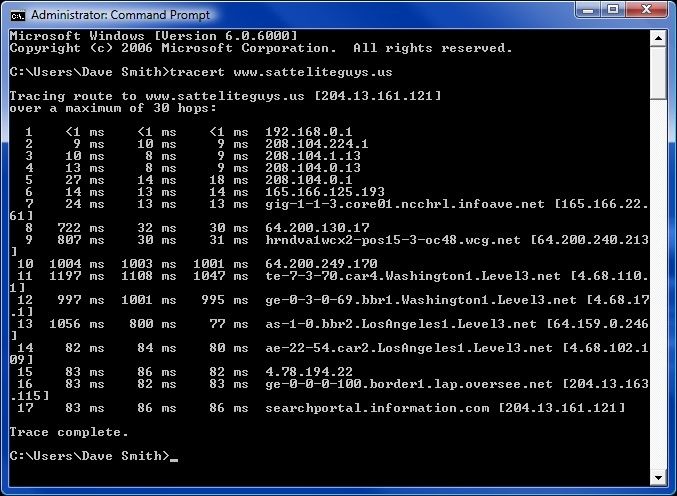Click the 997 ms value in hop 12
The image size is (677, 496).
pyautogui.click(x=80, y=300)
